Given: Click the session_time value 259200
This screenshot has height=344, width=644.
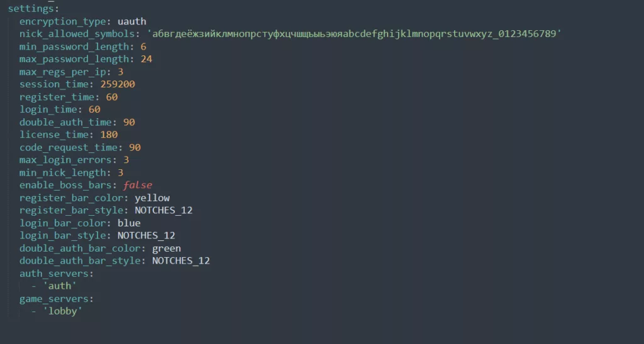Looking at the screenshot, I should tap(118, 84).
